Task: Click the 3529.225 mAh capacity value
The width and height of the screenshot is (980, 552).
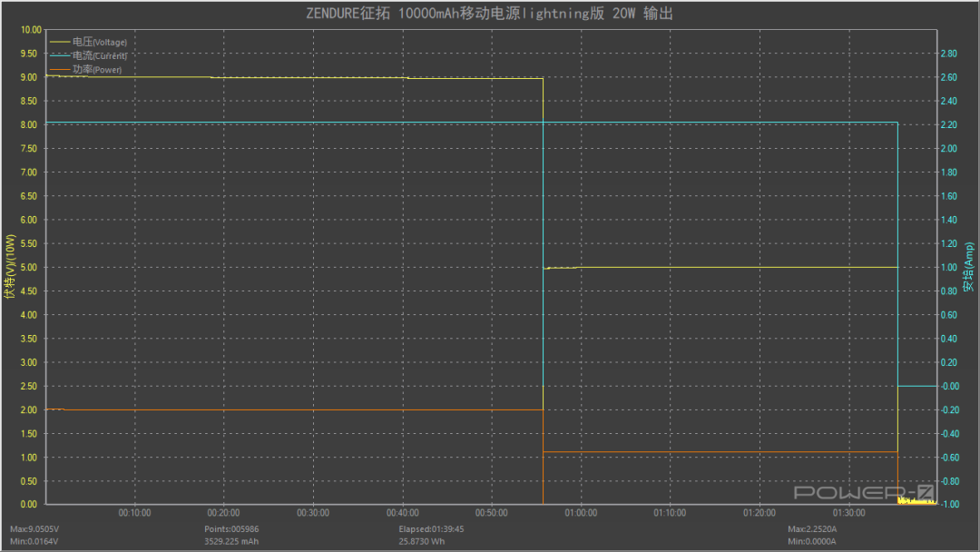Action: pyautogui.click(x=231, y=541)
